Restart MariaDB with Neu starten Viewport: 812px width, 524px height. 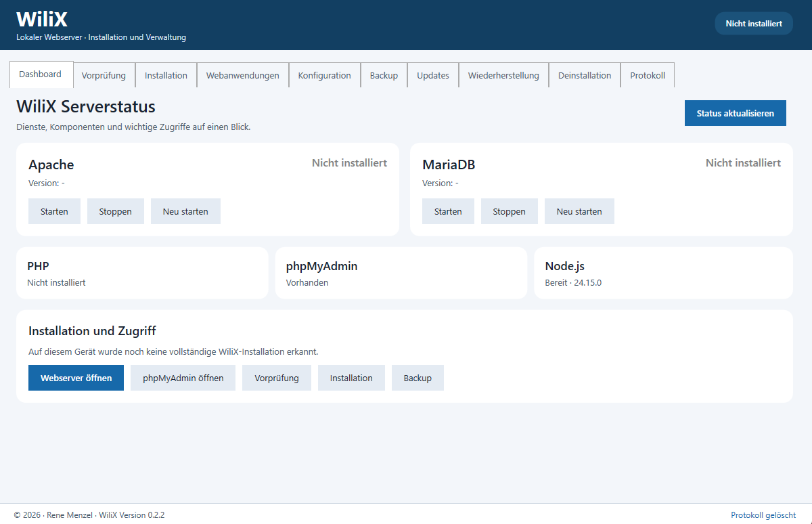coord(579,211)
